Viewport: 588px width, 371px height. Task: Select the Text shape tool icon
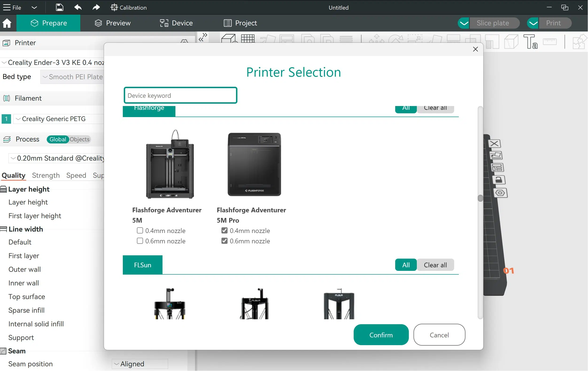pos(530,42)
